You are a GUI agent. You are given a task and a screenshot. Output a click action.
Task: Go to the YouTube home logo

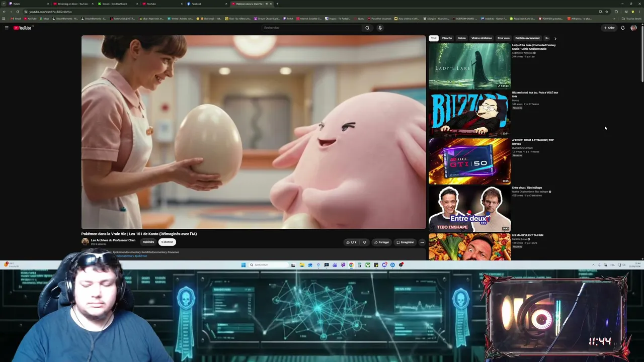pos(22,28)
